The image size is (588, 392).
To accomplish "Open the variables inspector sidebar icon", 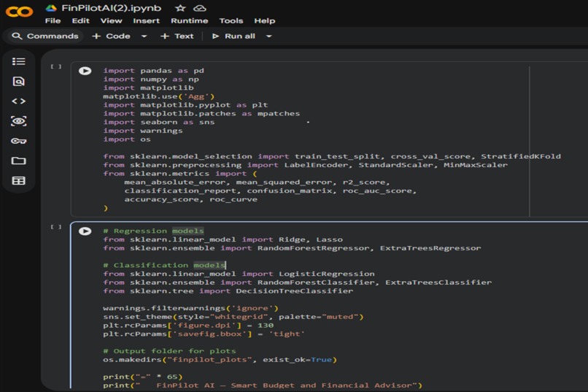I will click(18, 120).
